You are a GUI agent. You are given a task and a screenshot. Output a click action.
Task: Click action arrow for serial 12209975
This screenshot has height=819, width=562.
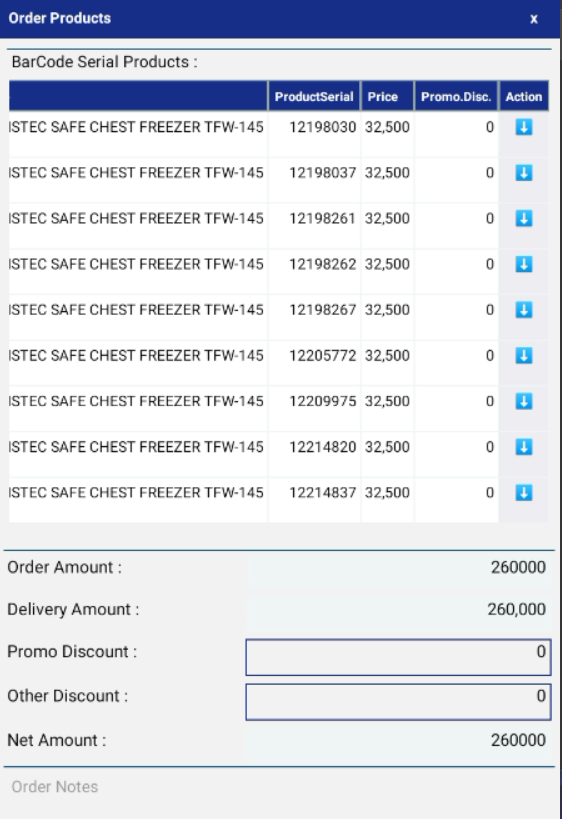tap(524, 401)
